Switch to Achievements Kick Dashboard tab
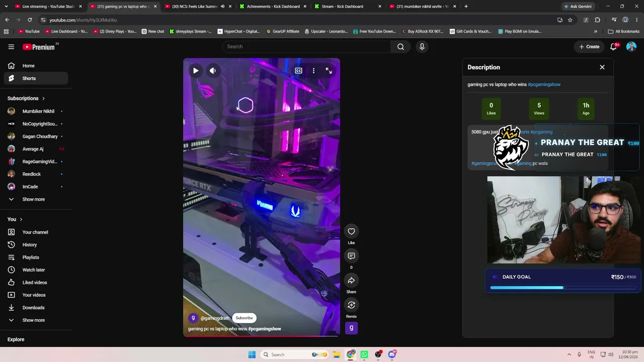The width and height of the screenshot is (644, 362). tap(274, 7)
